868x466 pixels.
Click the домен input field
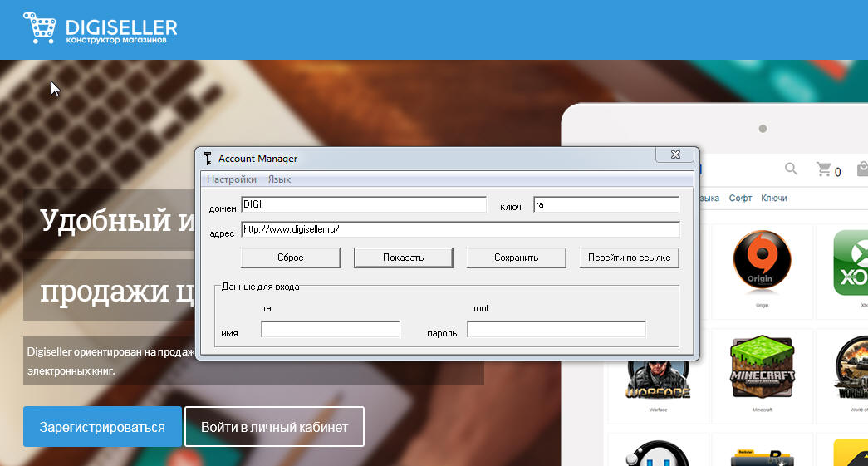point(363,204)
